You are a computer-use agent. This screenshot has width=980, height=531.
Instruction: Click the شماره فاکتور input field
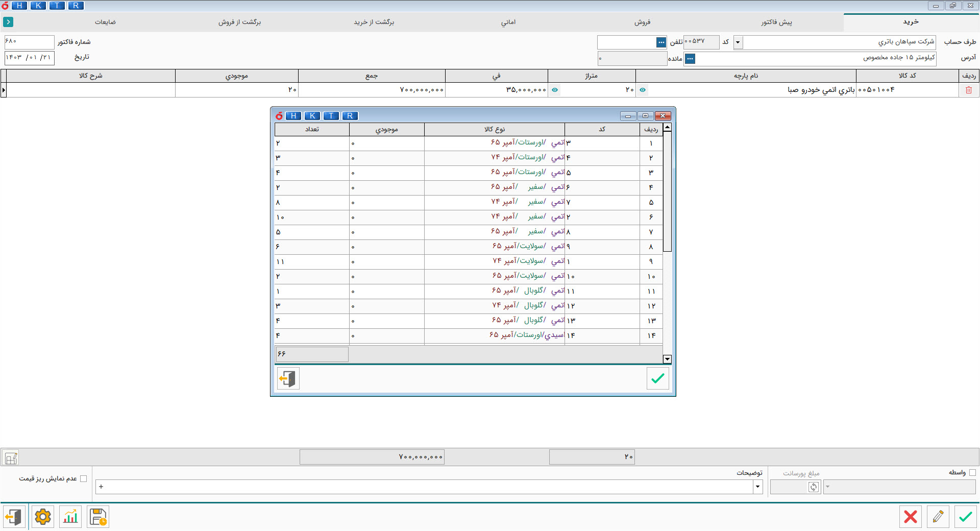(x=29, y=42)
